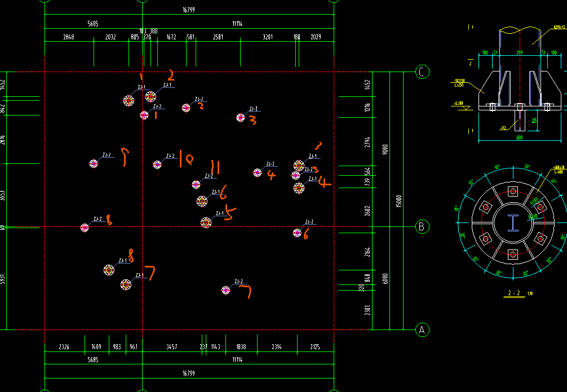Image resolution: width=567 pixels, height=392 pixels.
Task: Click the 1143 dimension text
Action: pyautogui.click(x=215, y=347)
